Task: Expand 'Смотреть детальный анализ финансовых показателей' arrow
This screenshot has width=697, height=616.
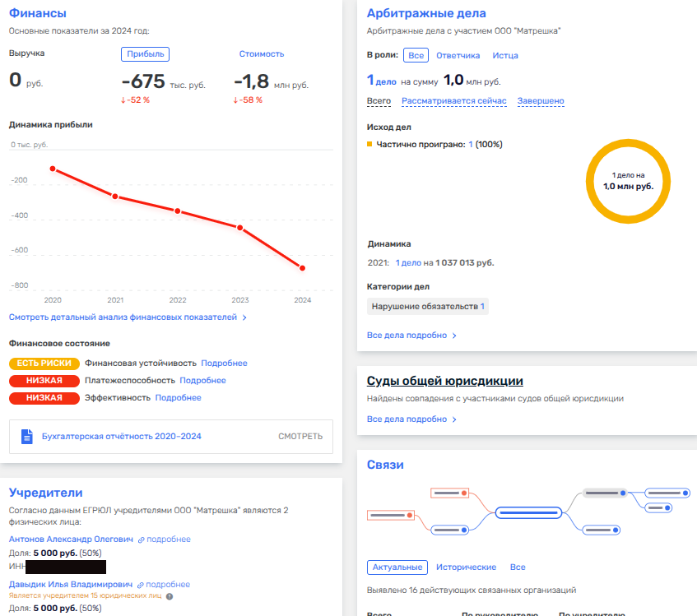Action: 244,317
